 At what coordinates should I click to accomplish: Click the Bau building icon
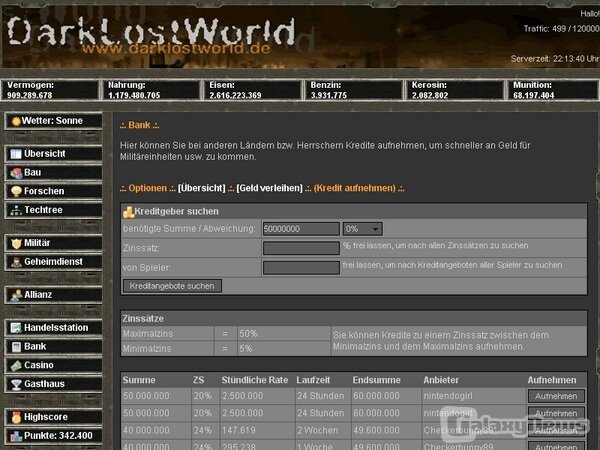(x=16, y=173)
